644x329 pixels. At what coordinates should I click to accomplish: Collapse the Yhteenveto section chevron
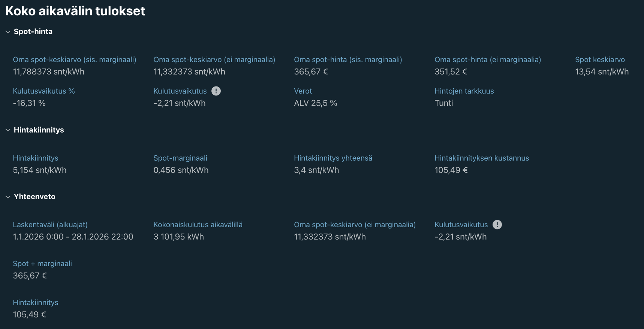[8, 197]
